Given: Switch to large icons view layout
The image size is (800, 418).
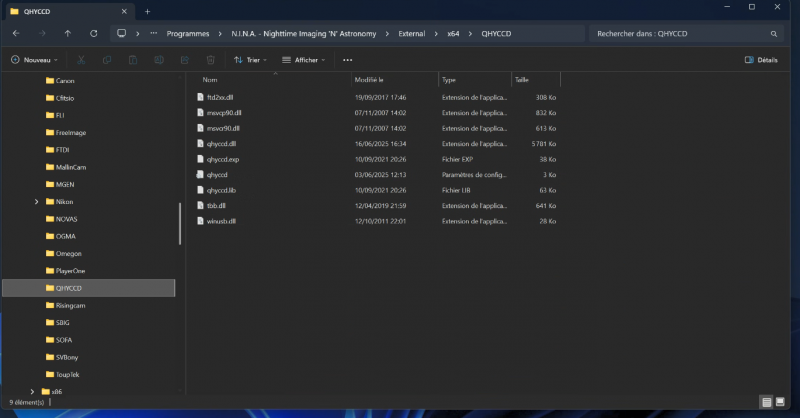Looking at the screenshot, I should coord(780,402).
